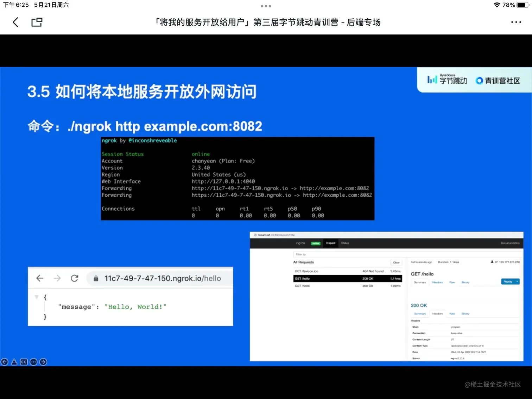Tap the page title 第三届字节跳动青训营 - 后端专场

click(x=267, y=22)
